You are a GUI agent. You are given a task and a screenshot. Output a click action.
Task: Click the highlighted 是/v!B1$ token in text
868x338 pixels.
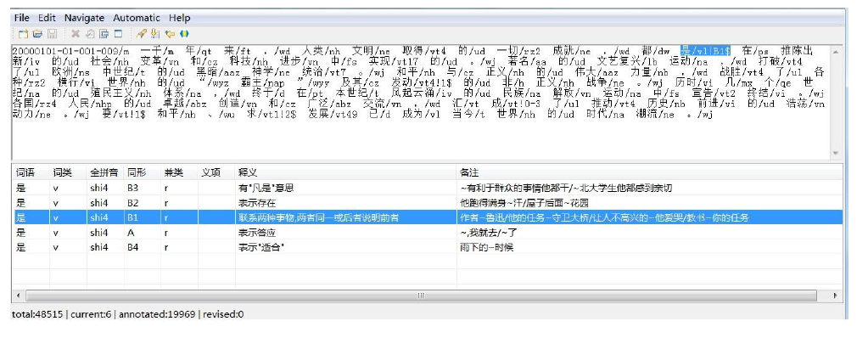point(705,51)
